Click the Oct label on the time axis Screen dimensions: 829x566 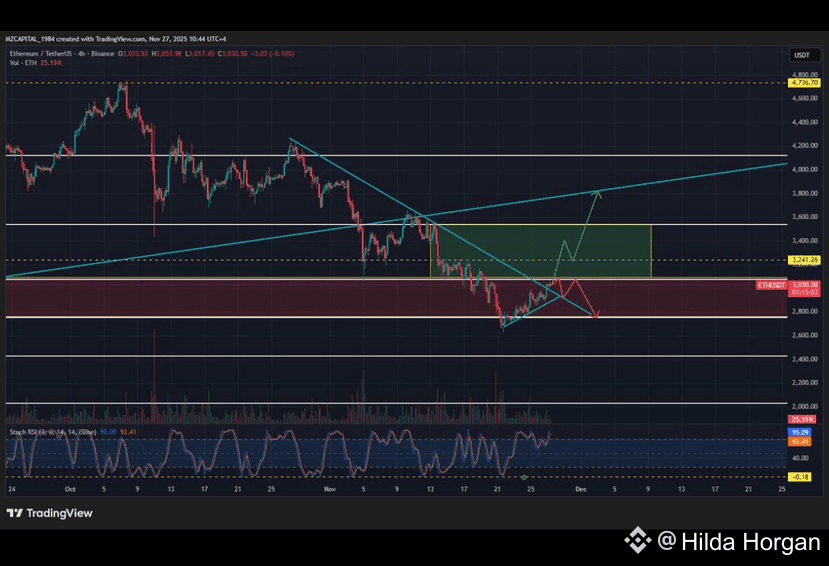pyautogui.click(x=70, y=489)
